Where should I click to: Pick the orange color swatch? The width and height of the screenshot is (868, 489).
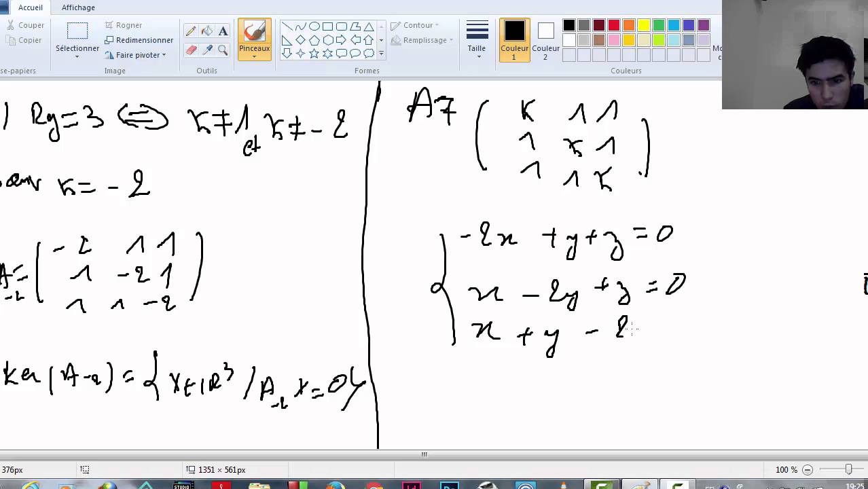(629, 26)
